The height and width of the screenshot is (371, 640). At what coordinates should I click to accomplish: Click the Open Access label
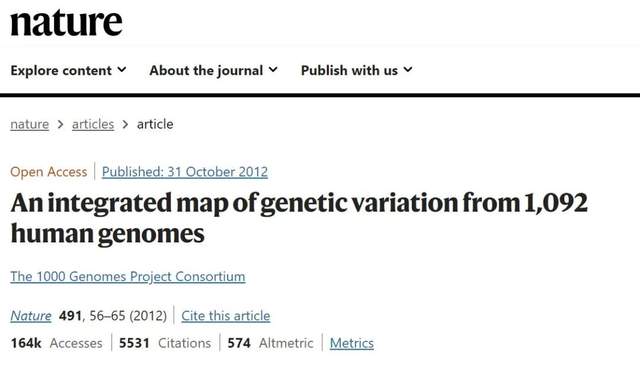[x=49, y=172]
